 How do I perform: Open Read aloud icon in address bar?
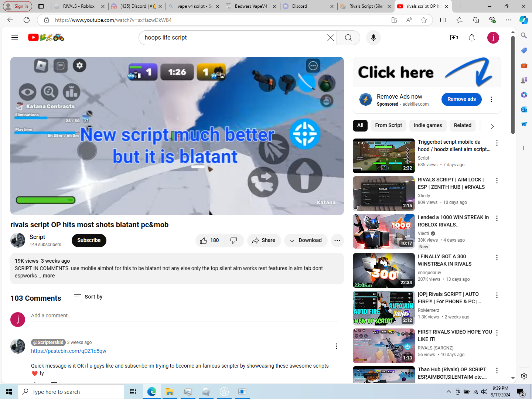coord(409,20)
